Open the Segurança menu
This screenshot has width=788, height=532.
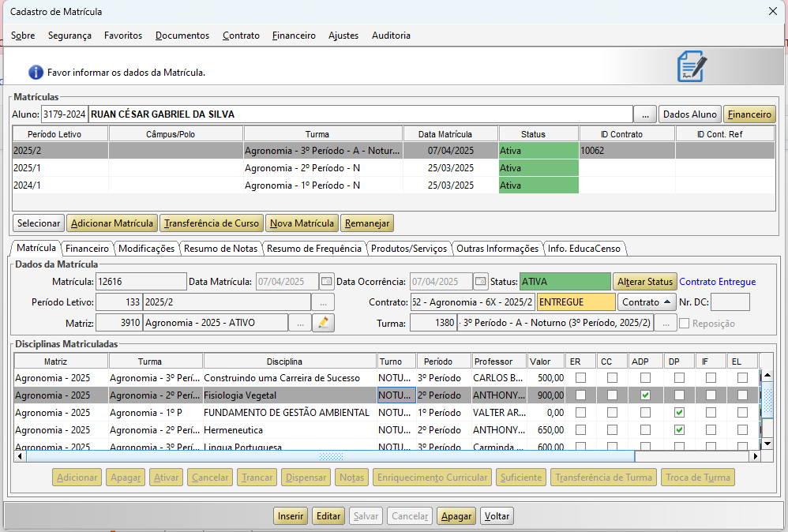[x=69, y=36]
